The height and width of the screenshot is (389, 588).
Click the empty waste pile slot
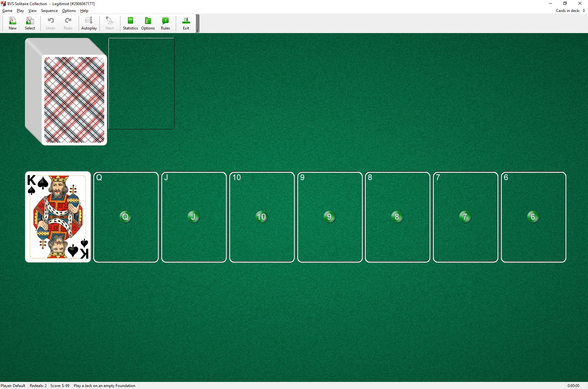point(141,84)
